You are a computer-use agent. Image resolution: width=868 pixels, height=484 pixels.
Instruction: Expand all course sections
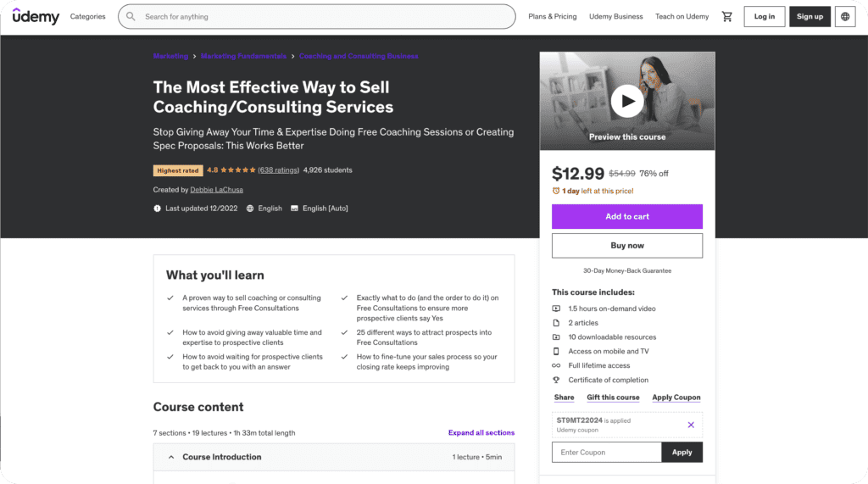(481, 432)
